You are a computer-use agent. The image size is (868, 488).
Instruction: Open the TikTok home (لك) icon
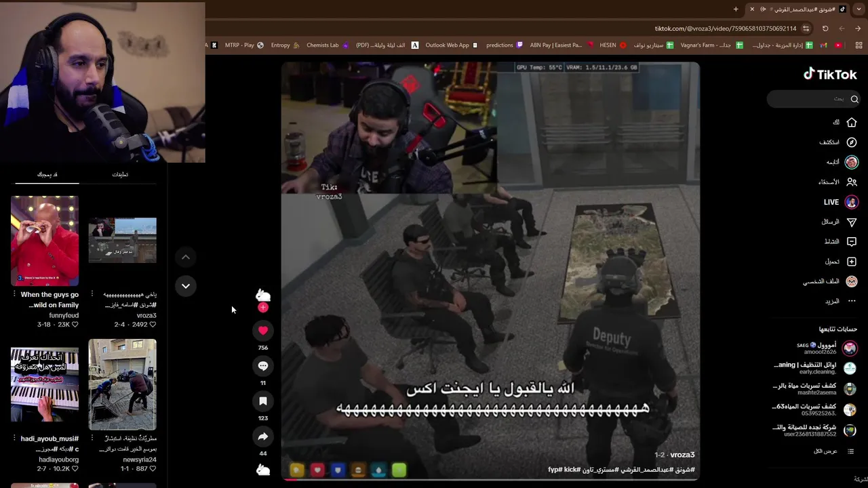click(852, 123)
